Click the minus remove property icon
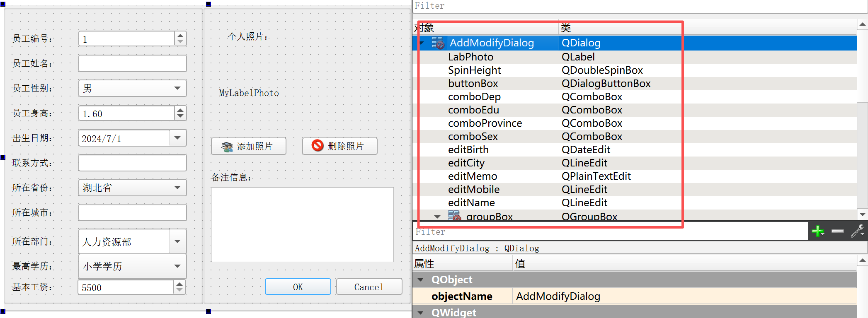This screenshot has height=318, width=868. [838, 231]
